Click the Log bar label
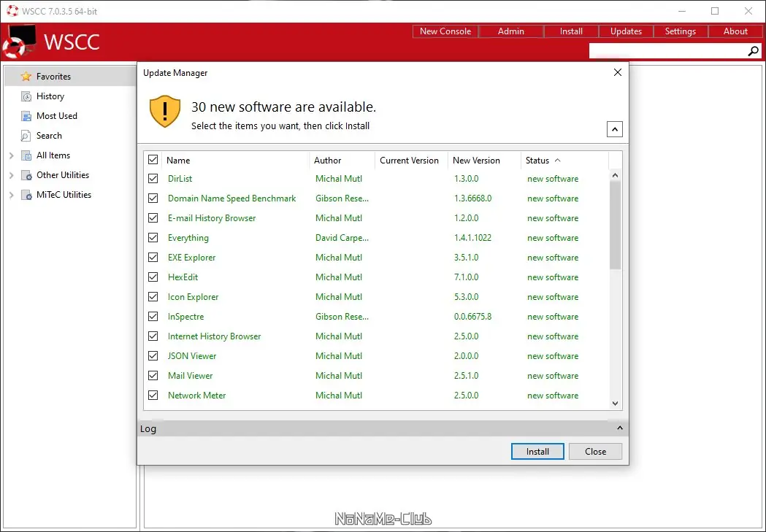This screenshot has height=532, width=766. (148, 428)
